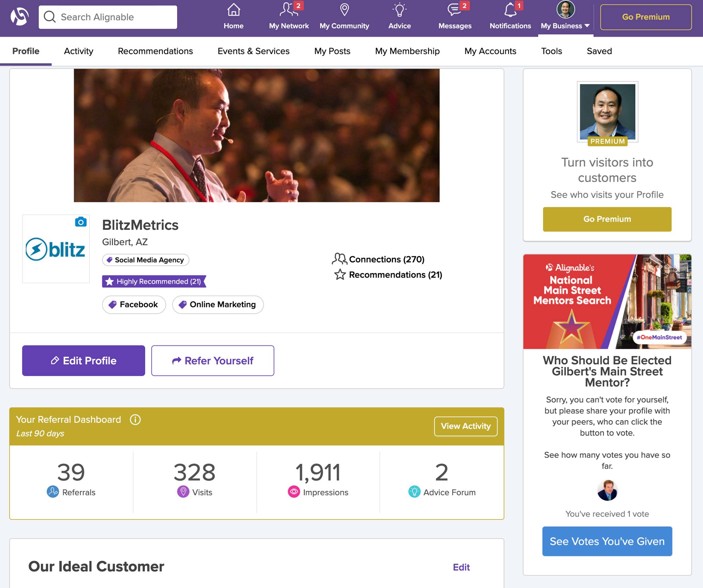The image size is (703, 588).
Task: Click the Referrals blue circle icon
Action: tap(53, 492)
